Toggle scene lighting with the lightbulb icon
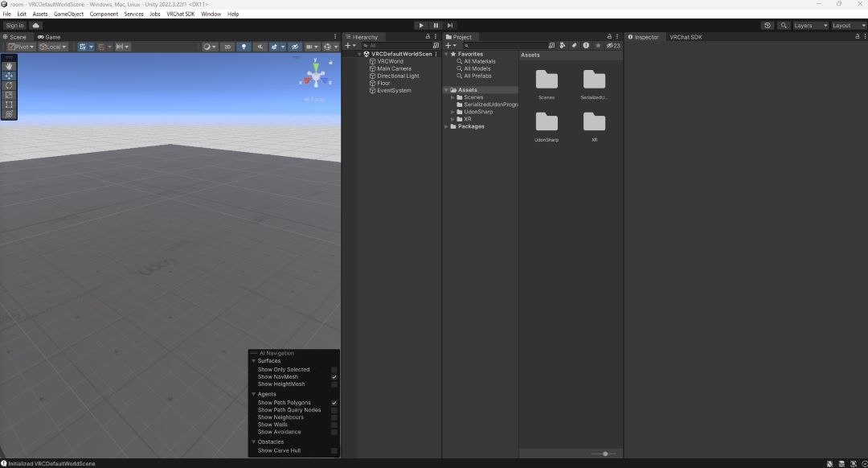868x468 pixels. [x=244, y=47]
